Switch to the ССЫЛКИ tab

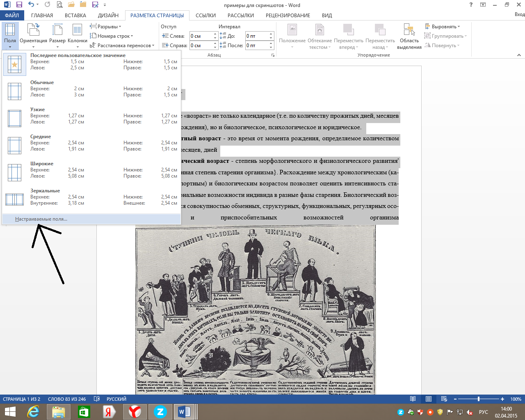point(206,15)
